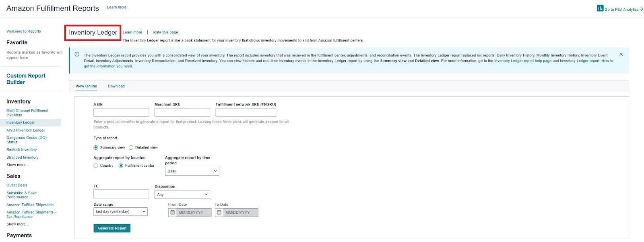This screenshot has width=644, height=242.
Task: Open Inventory Ledger report help page link
Action: (523, 61)
